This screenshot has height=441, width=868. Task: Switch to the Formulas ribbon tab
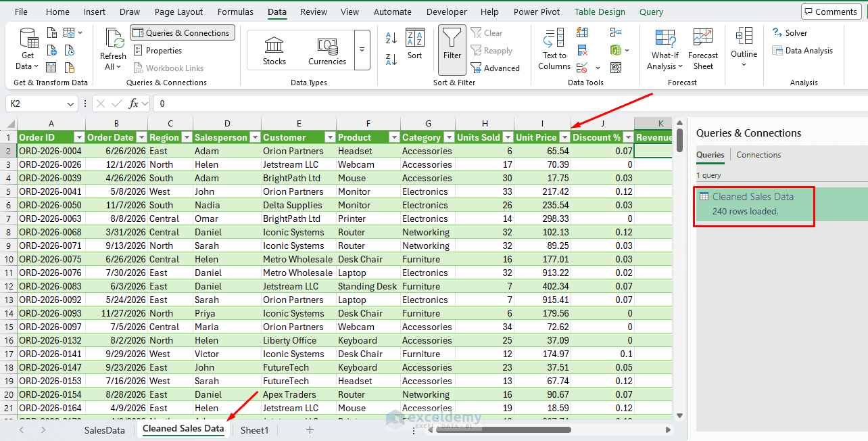pos(235,11)
